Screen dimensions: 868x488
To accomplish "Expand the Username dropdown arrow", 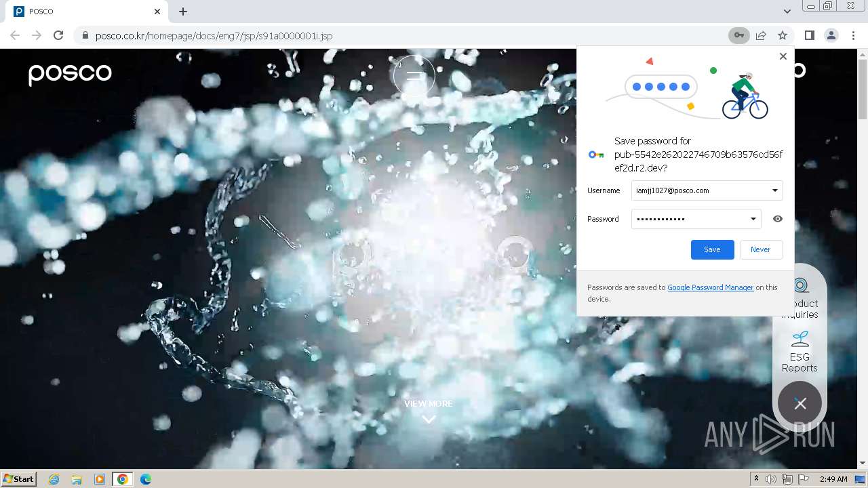I will (x=774, y=190).
